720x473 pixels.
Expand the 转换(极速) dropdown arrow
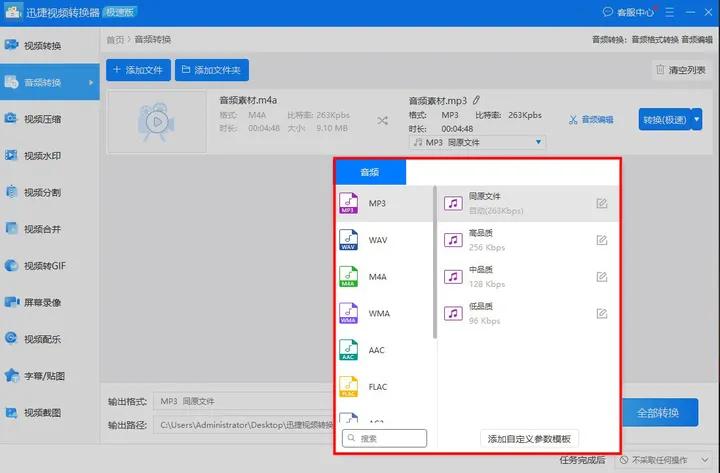[x=697, y=119]
